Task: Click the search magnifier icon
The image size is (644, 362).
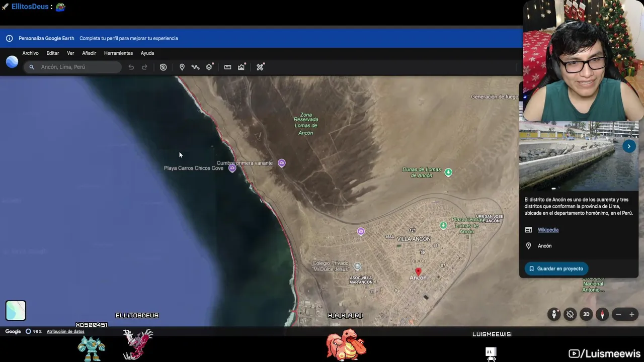Action: pos(32,67)
